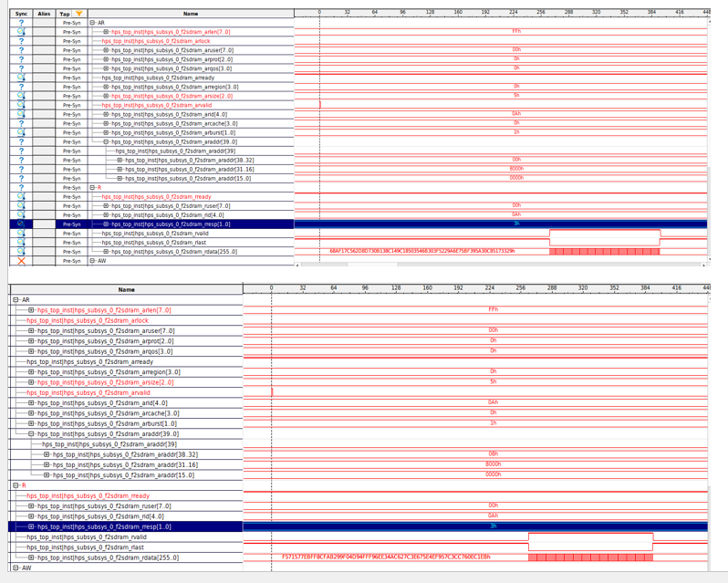This screenshot has width=728, height=583.
Task: Click the Tap column header label
Action: click(x=65, y=14)
